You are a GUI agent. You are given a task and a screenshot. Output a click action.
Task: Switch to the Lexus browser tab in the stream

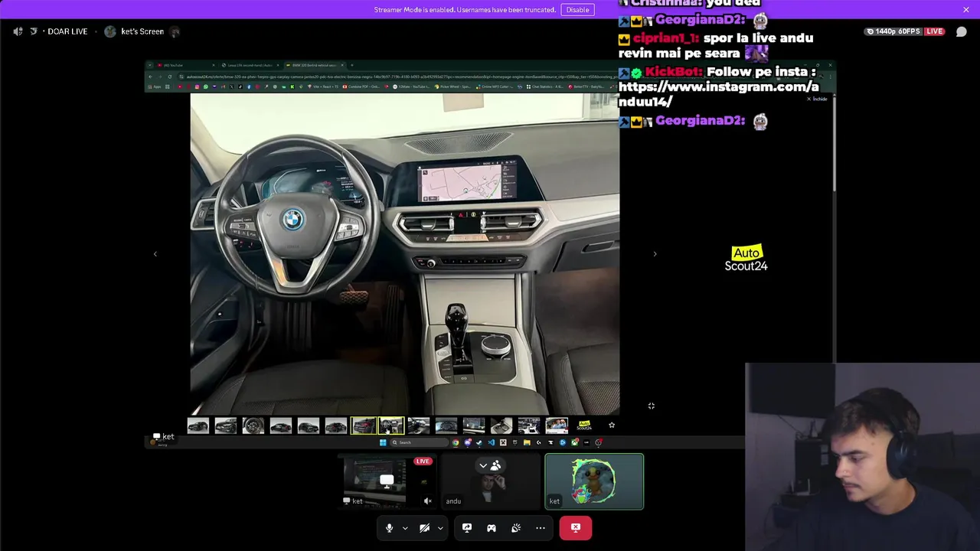pos(249,65)
